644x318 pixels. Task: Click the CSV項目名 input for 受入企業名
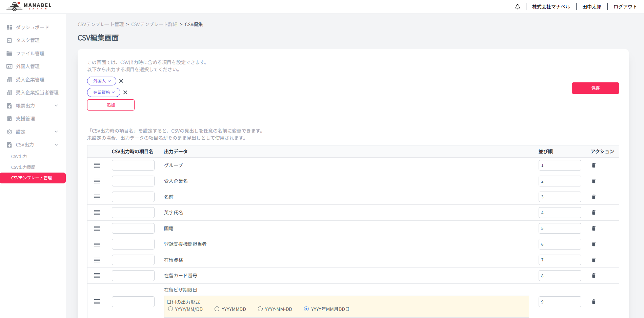[x=133, y=181]
